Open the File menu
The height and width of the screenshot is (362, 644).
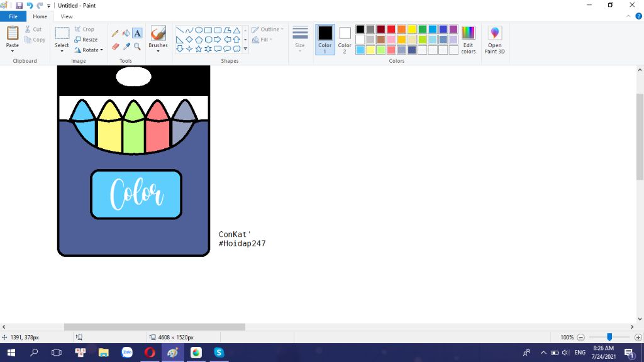13,16
